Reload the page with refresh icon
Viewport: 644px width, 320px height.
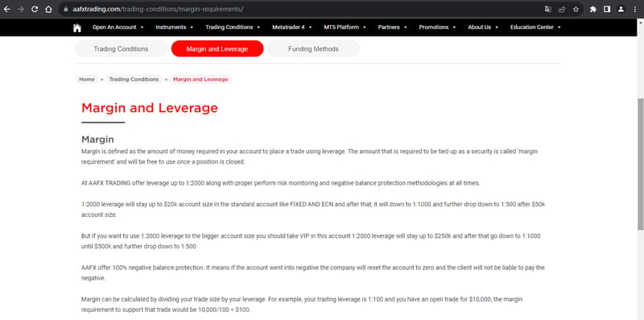click(35, 9)
